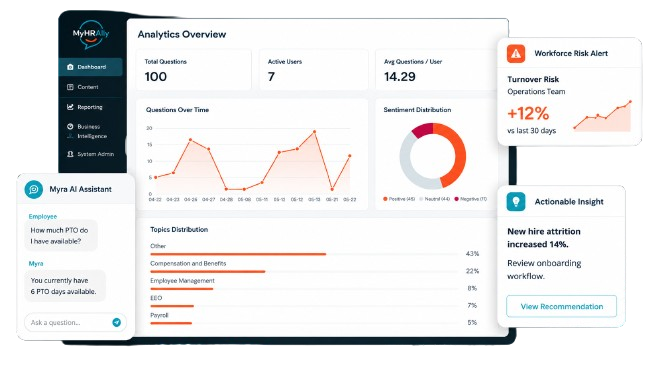Click the 04-22 x-axis date label
The height and width of the screenshot is (379, 658).
[155, 199]
